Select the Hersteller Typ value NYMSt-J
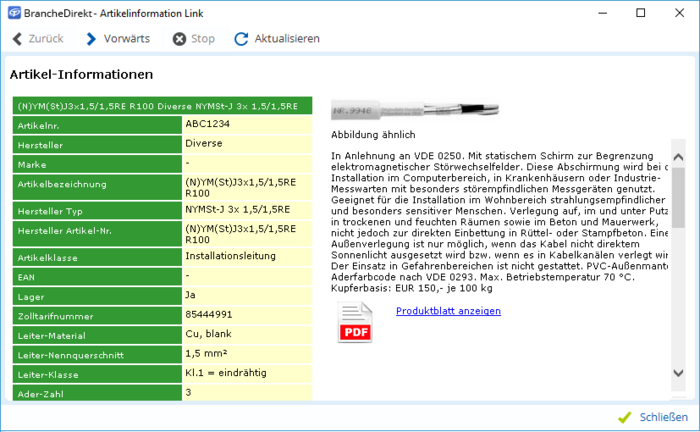 point(247,210)
